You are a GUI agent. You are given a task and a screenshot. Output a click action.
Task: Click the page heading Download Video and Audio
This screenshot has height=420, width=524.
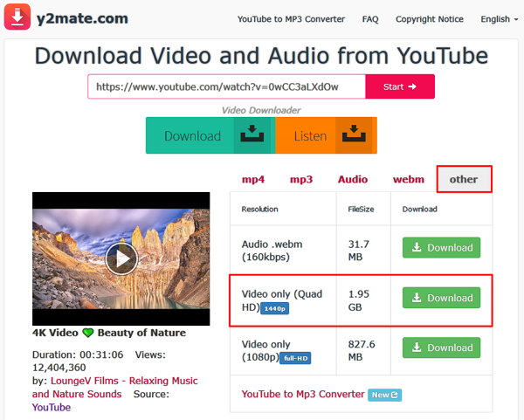tap(261, 56)
